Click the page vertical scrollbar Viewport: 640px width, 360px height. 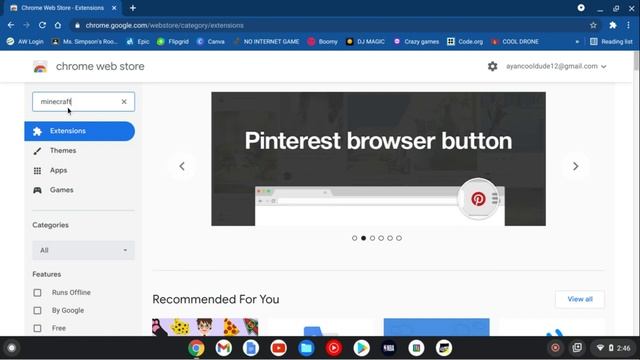coord(637,61)
